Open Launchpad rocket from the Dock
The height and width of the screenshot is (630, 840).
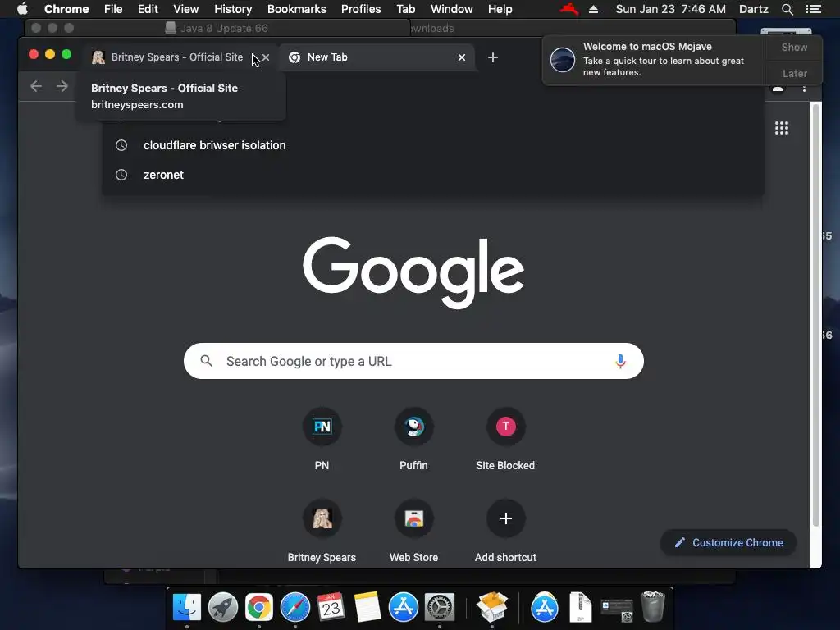(223, 608)
